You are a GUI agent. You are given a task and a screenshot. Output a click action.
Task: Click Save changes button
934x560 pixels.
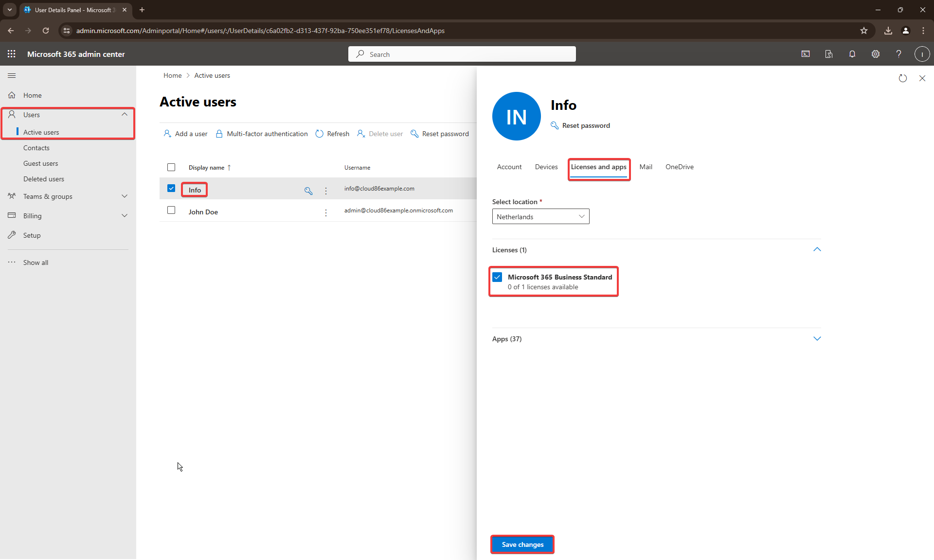[x=522, y=544]
